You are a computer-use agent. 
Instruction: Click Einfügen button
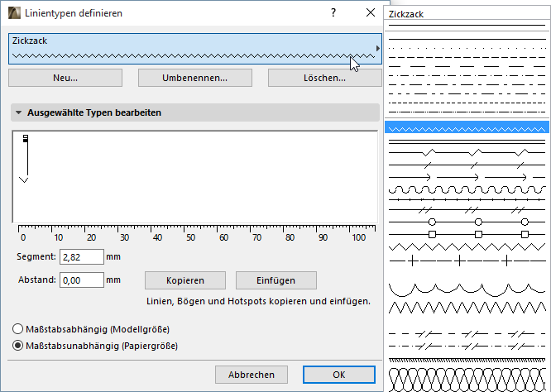point(276,280)
